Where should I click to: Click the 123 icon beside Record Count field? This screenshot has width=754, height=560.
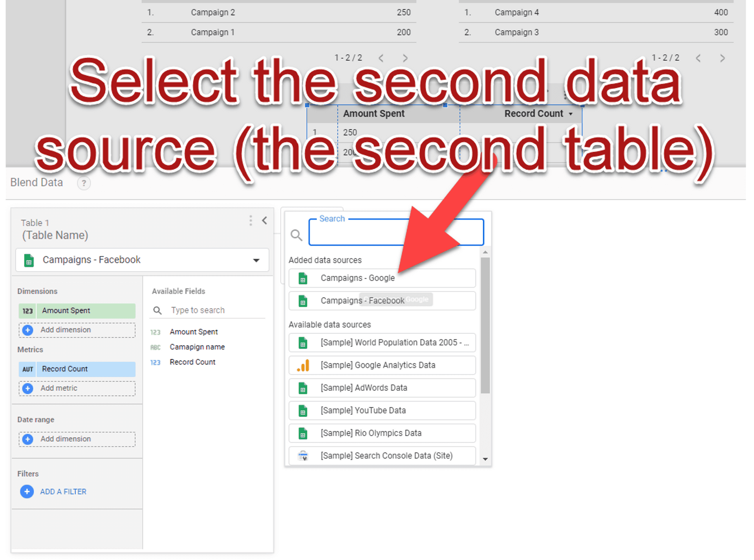[156, 363]
